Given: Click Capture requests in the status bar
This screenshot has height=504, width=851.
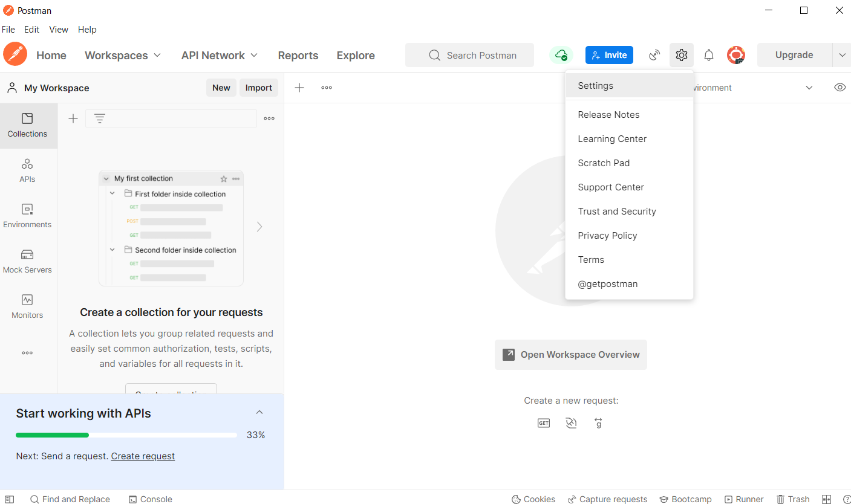Looking at the screenshot, I should click(607, 499).
